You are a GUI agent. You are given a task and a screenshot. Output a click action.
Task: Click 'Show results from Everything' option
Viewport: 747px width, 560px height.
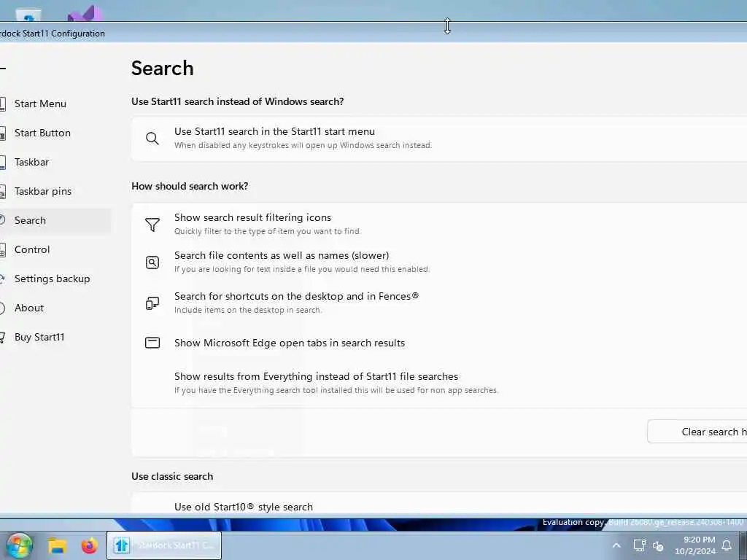317,377
